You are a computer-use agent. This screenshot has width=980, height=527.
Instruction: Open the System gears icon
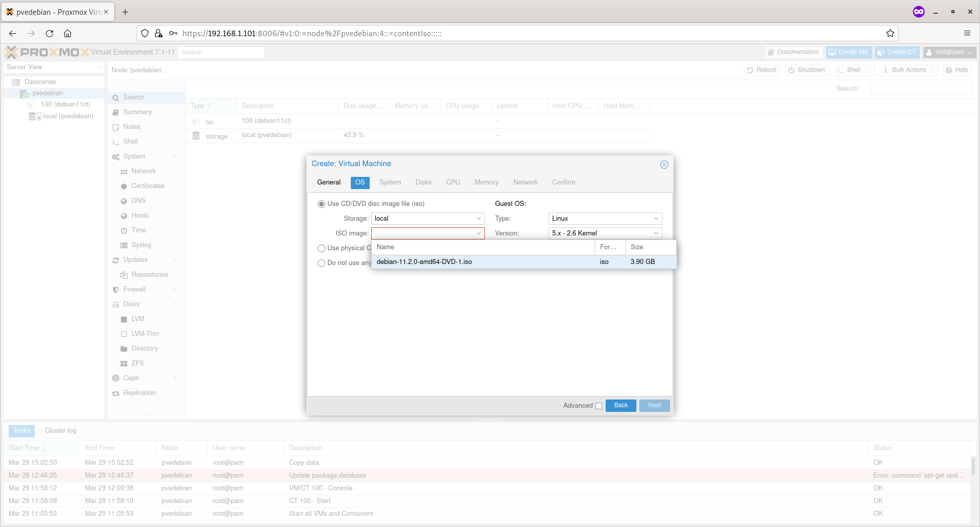point(116,157)
